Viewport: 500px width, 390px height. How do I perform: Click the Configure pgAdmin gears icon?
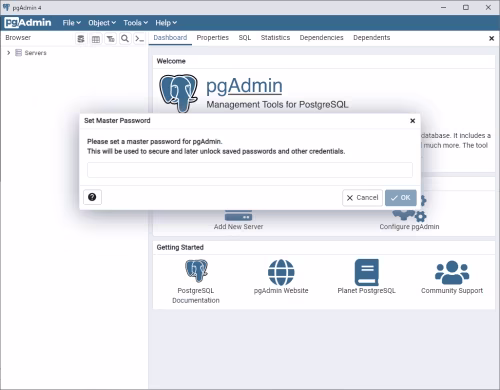[410, 209]
